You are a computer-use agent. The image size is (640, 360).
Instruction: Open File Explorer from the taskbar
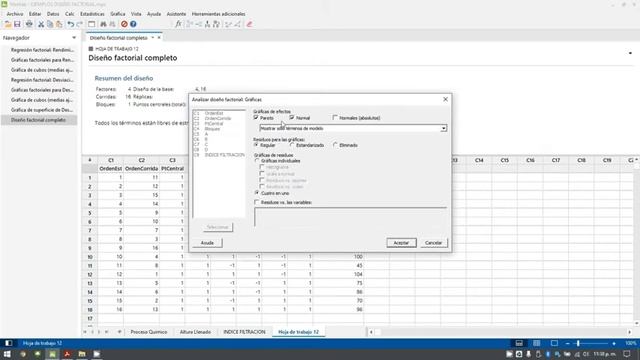[82, 354]
